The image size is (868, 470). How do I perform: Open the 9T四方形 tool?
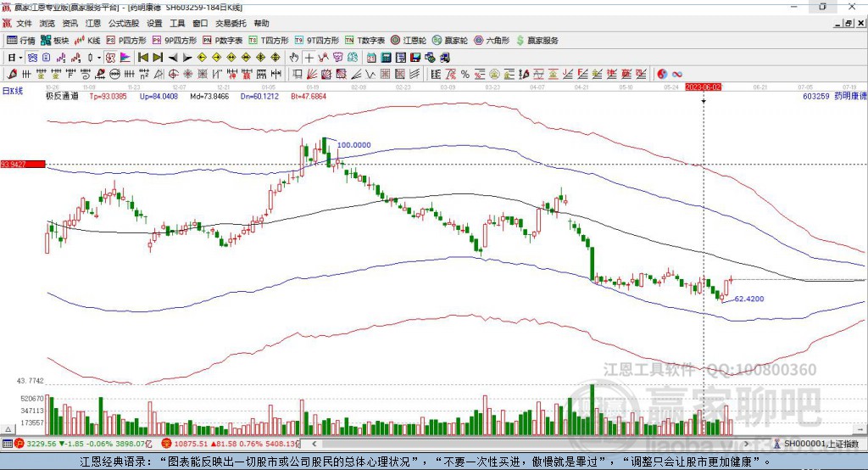pos(317,41)
